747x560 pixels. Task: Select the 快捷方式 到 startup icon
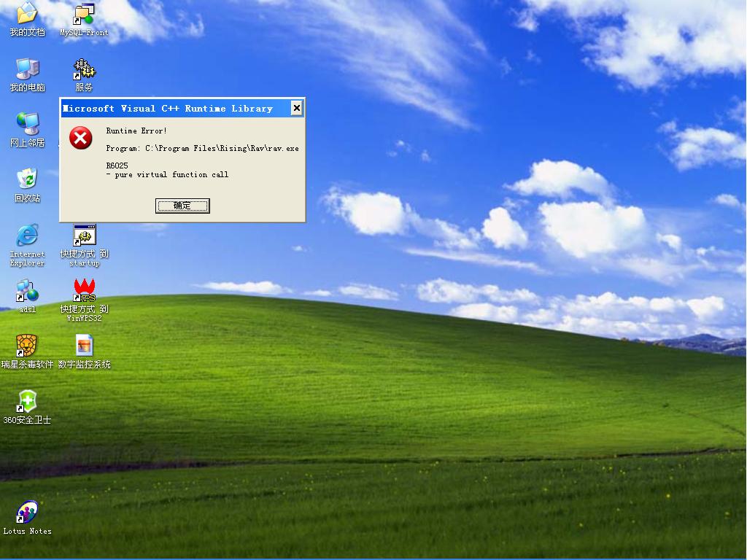pyautogui.click(x=84, y=236)
